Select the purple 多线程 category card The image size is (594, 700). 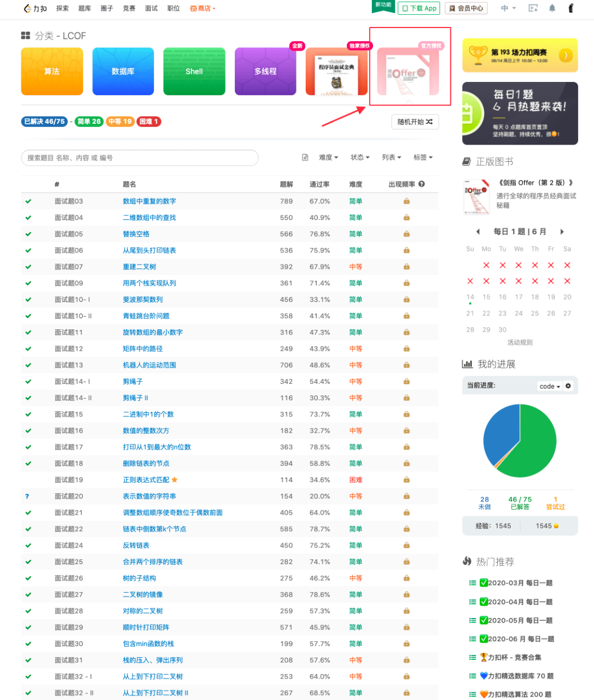click(266, 71)
